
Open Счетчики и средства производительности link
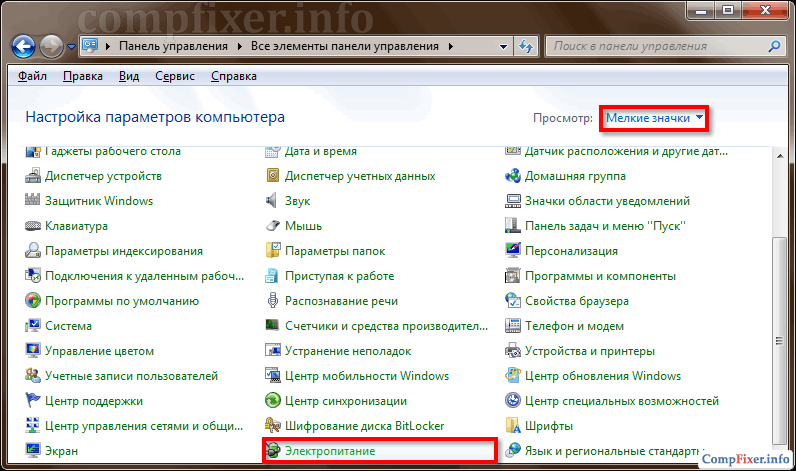pos(386,326)
